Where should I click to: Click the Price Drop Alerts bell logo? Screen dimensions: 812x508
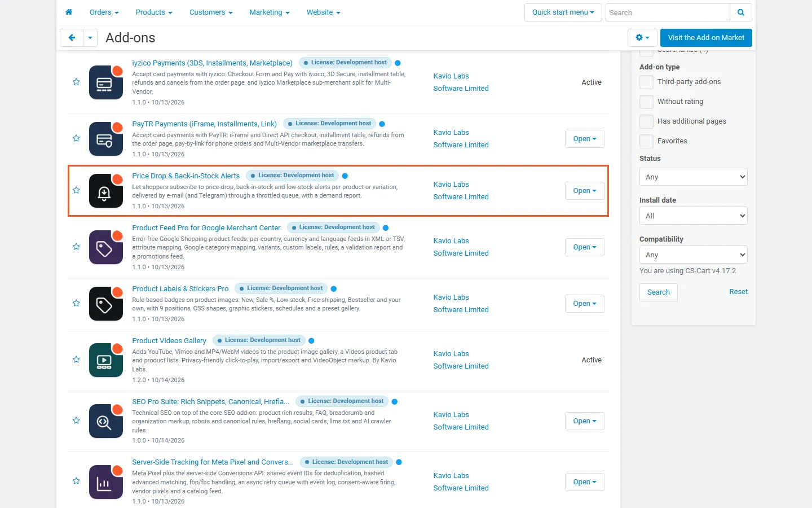(x=106, y=191)
